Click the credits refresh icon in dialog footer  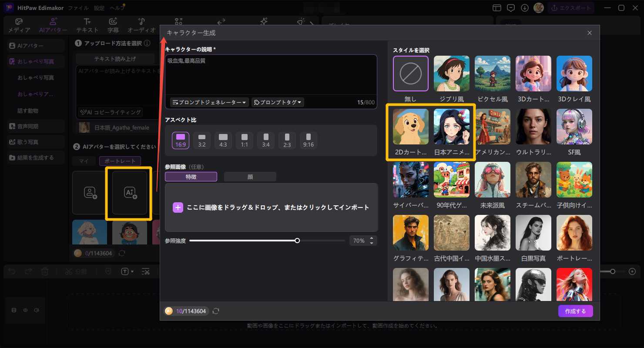[x=216, y=311]
